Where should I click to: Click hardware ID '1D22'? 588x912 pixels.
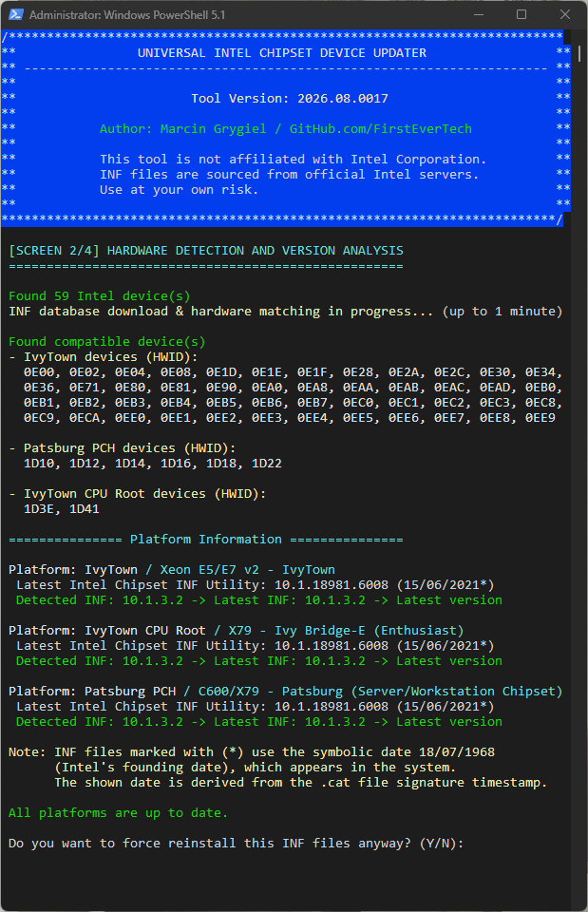(267, 464)
